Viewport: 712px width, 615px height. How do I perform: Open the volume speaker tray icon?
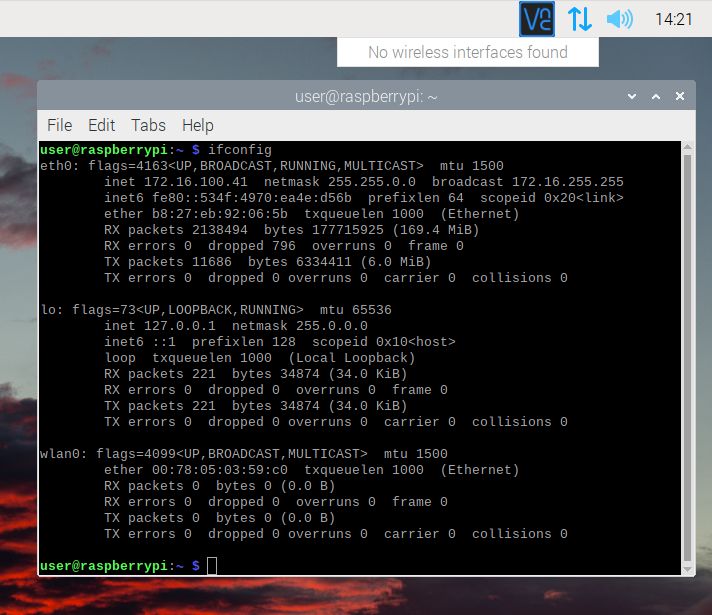click(x=620, y=19)
